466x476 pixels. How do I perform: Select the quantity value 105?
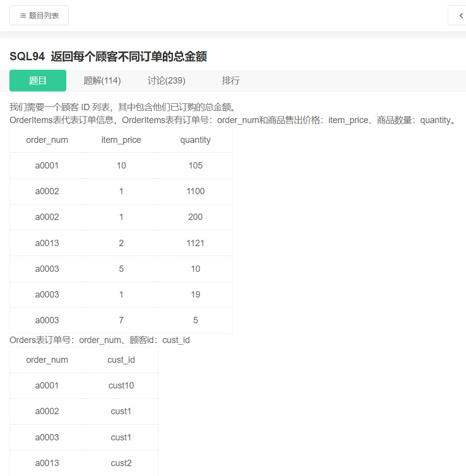(195, 166)
